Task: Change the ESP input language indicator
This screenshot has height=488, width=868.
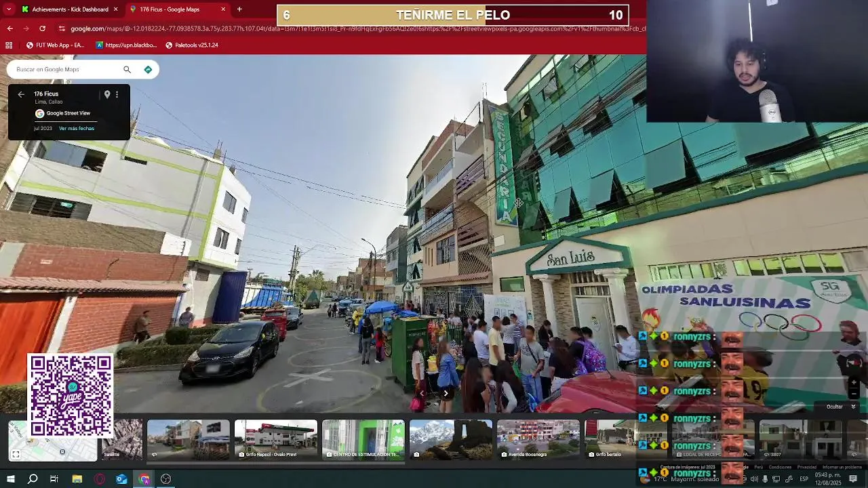Action: coord(804,479)
